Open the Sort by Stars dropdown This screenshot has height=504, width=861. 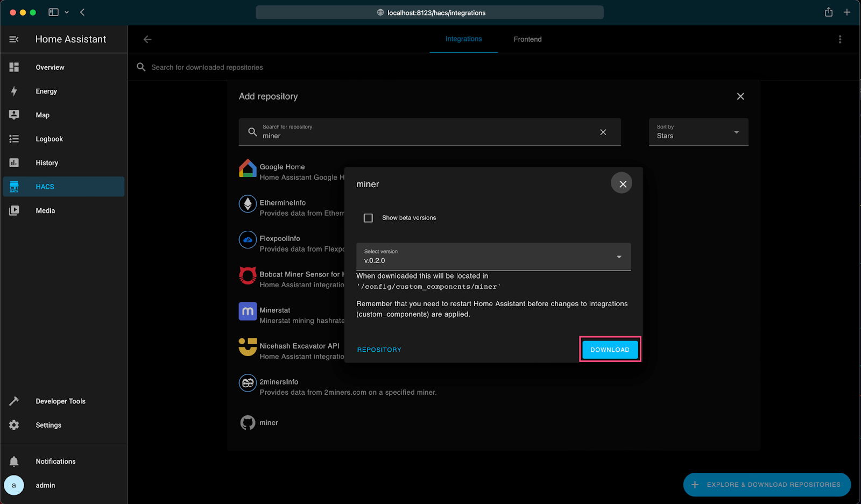(698, 132)
